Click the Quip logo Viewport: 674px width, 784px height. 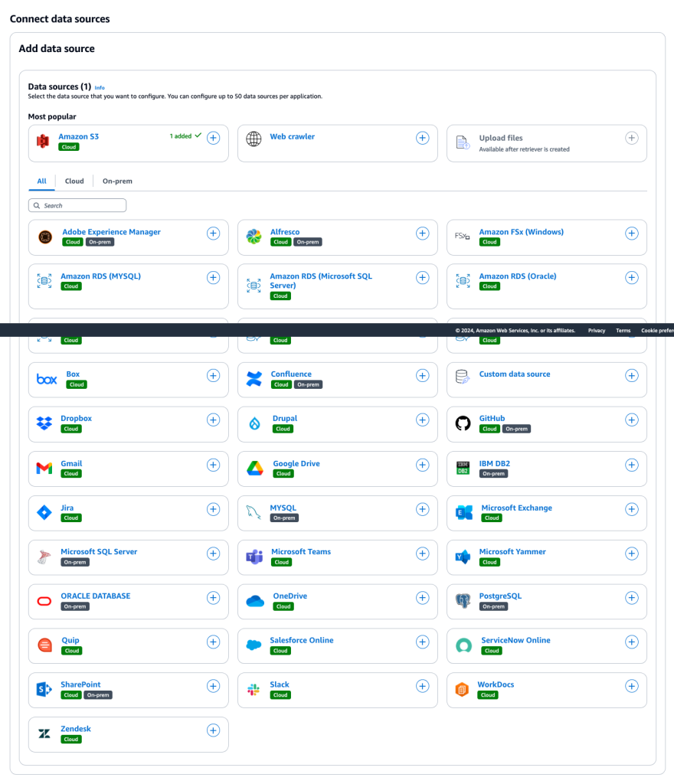click(x=45, y=645)
